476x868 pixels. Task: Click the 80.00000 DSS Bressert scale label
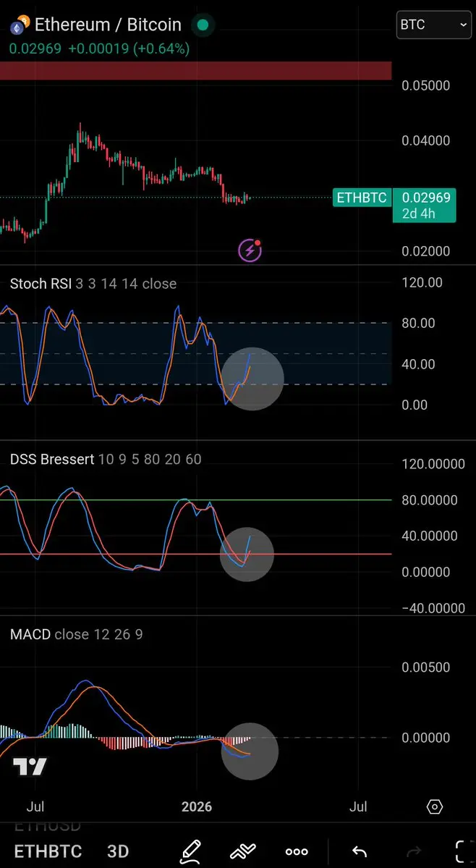[x=430, y=500]
